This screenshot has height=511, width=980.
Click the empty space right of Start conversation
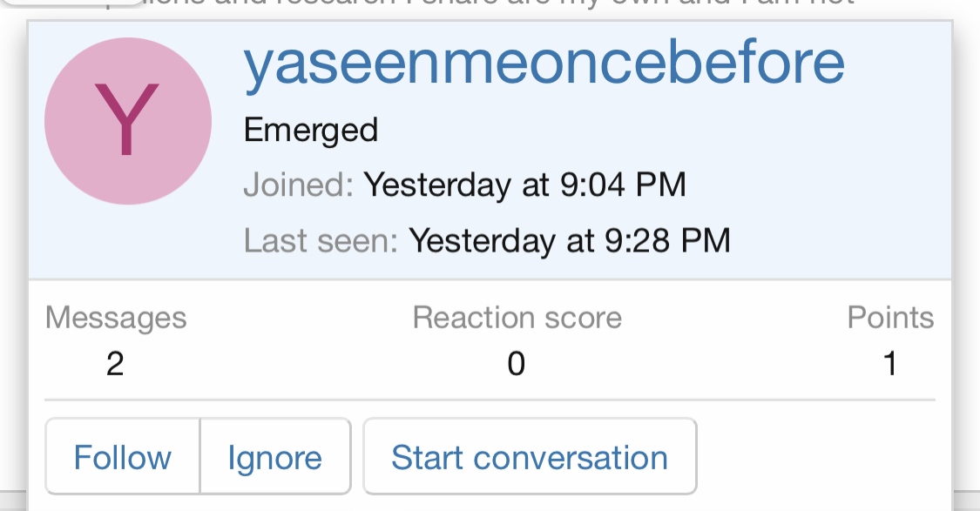[x=819, y=457]
